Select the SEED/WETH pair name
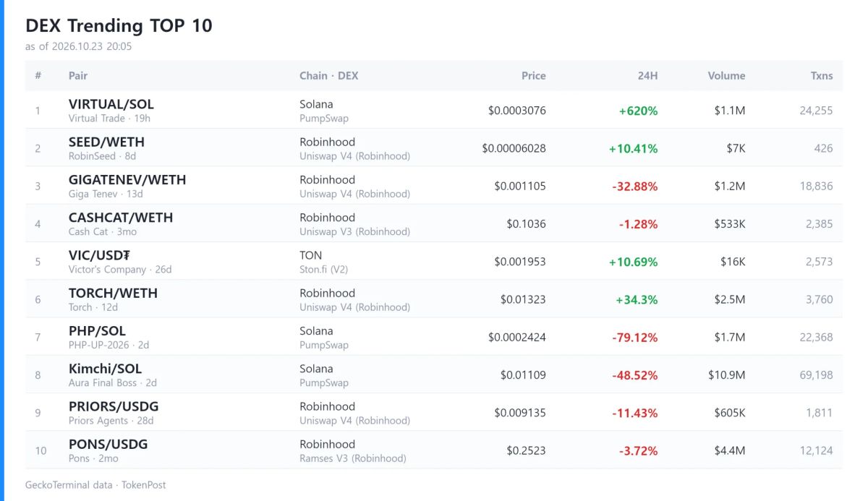The width and height of the screenshot is (868, 501). 106,142
